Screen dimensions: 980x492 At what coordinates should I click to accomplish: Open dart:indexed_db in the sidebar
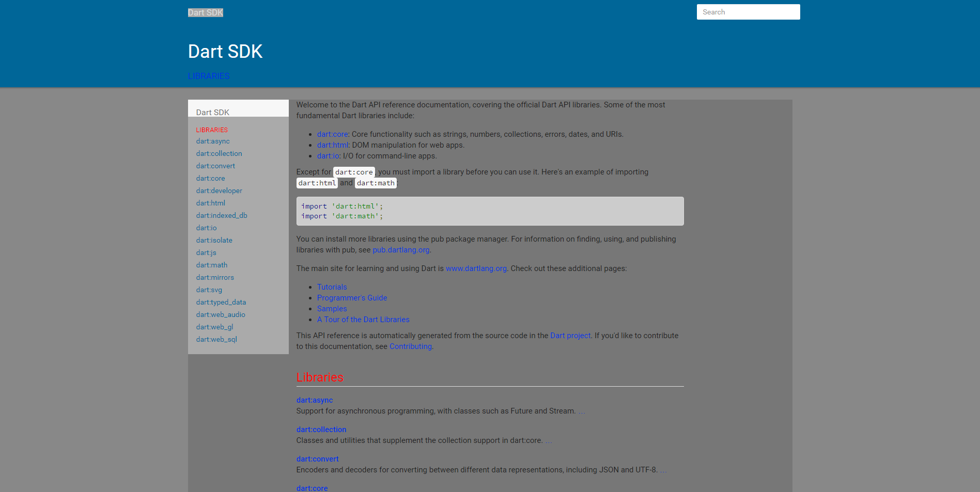point(222,215)
